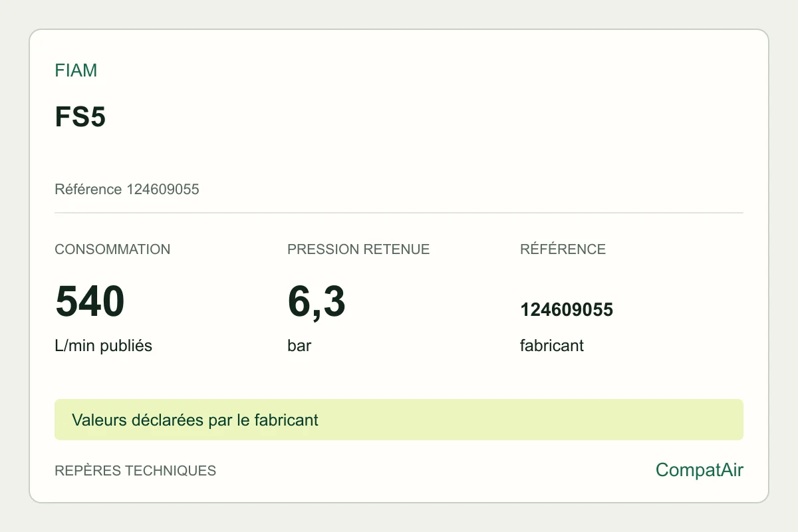This screenshot has height=532, width=798.
Task: Click the 'Valeurs déclarées par le fabricant' banner
Action: 399,420
